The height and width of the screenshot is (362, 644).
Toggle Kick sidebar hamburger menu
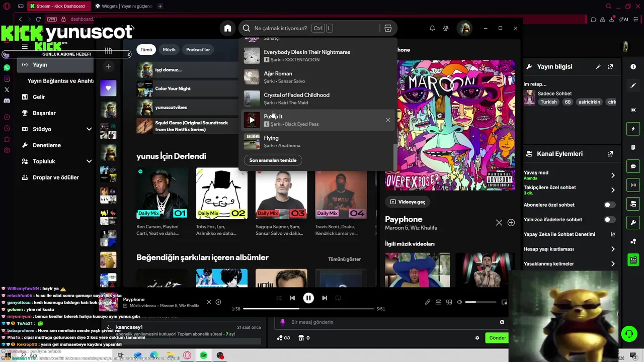click(x=25, y=47)
